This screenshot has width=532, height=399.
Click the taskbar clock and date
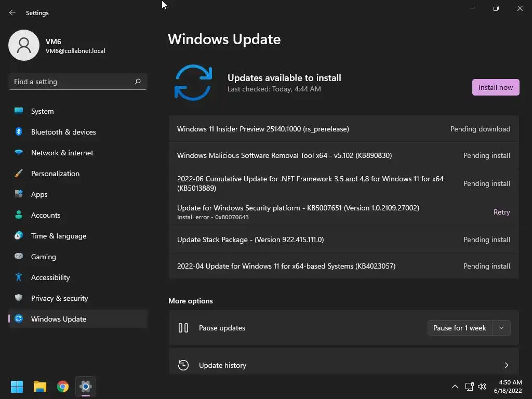click(508, 387)
